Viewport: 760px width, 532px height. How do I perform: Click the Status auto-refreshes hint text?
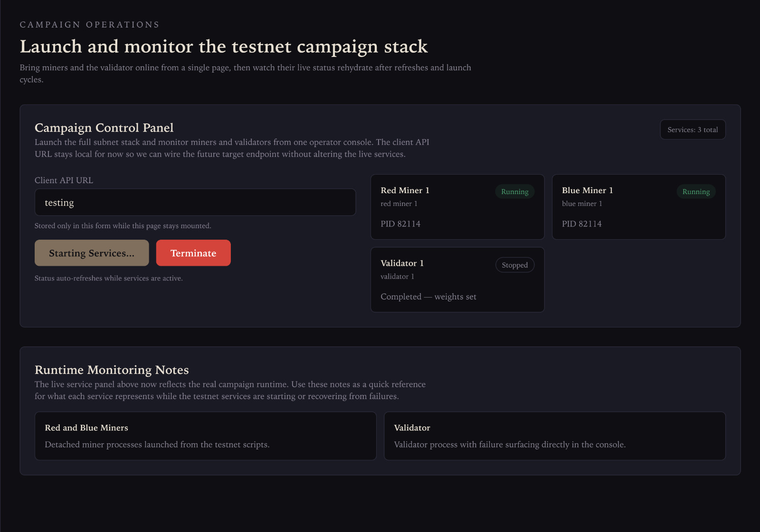tap(108, 278)
